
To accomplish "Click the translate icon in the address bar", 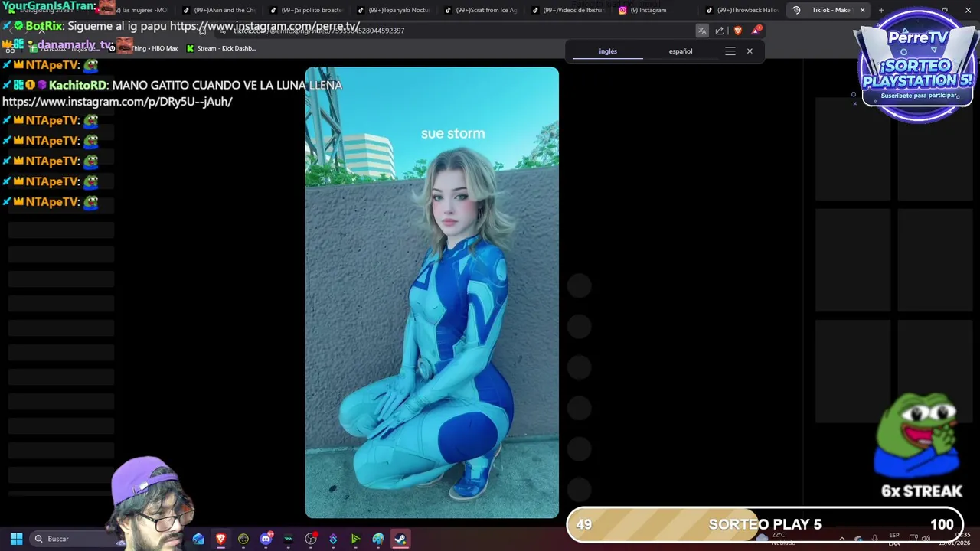I will pyautogui.click(x=702, y=31).
